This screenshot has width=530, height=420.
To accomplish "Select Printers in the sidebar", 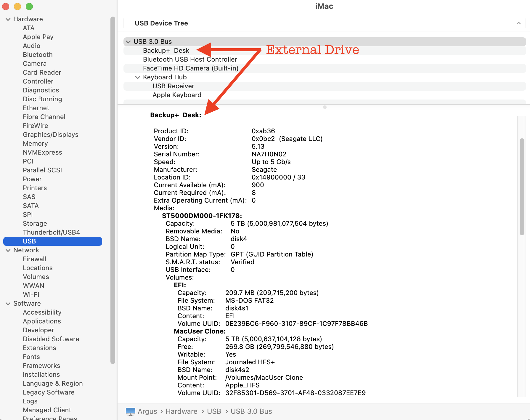I will 35,188.
